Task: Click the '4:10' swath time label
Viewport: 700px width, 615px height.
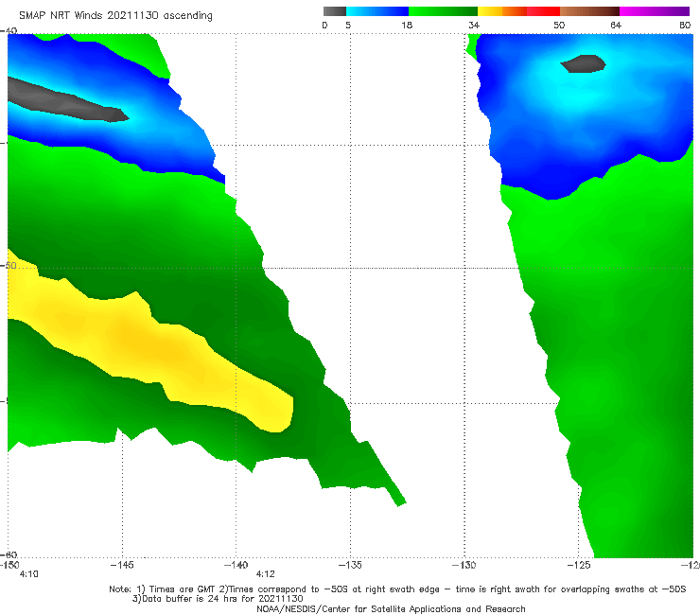Action: 28,574
